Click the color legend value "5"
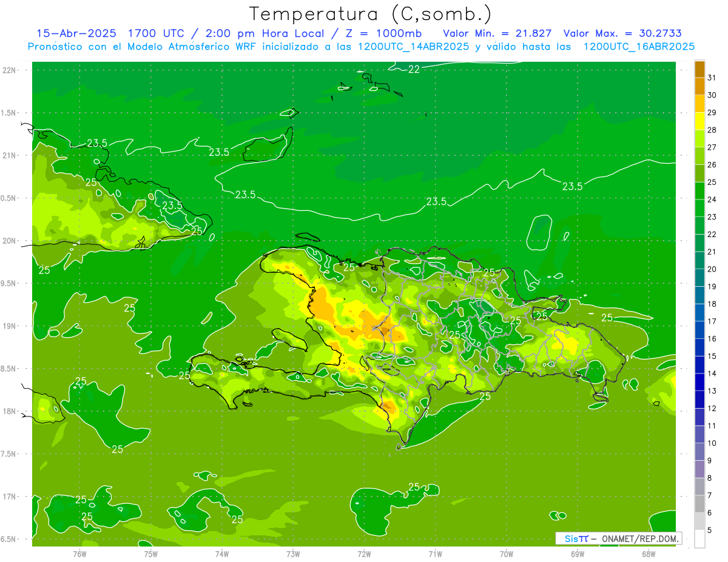The height and width of the screenshot is (562, 728). click(710, 530)
